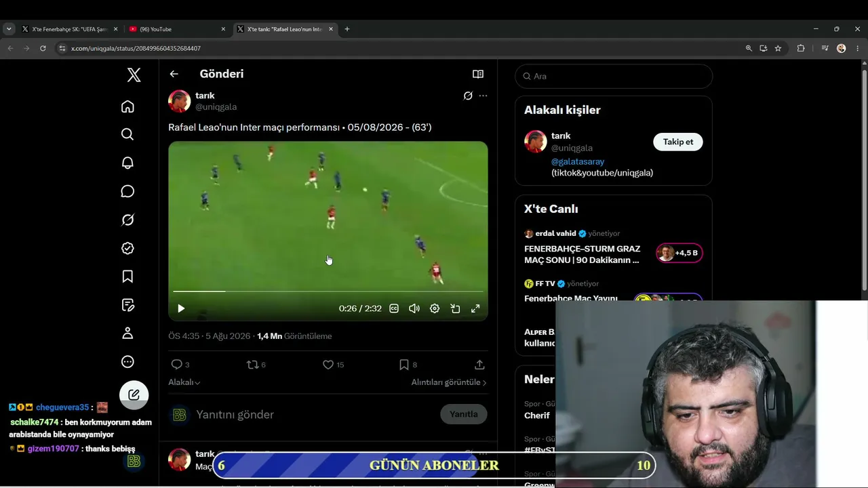Click the Grok icon on tarık's post
Screen dimensions: 868x488
click(x=468, y=96)
